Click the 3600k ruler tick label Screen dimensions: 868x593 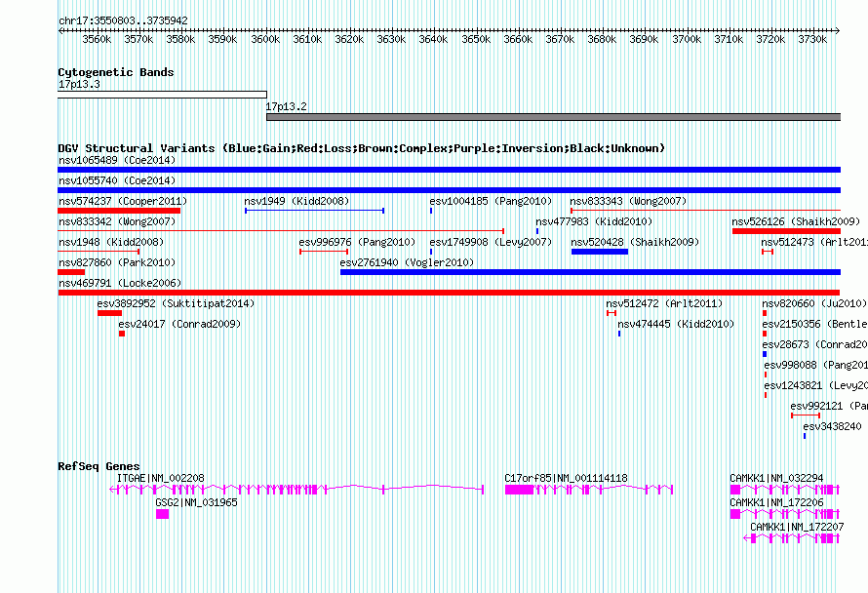[265, 39]
